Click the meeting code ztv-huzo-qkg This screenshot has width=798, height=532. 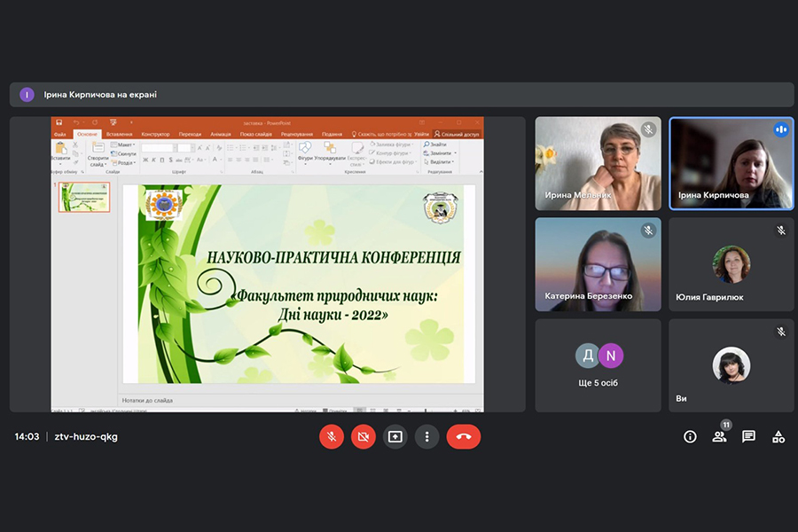point(86,437)
